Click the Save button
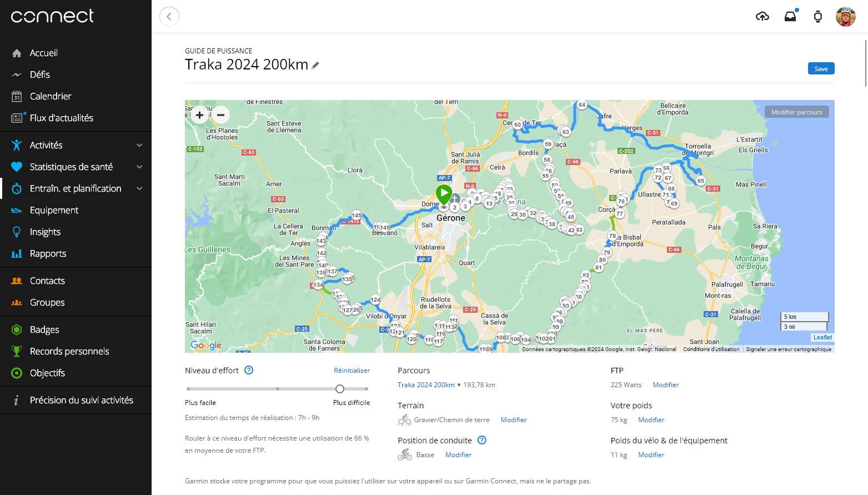Viewport: 868px width, 495px height. point(821,68)
